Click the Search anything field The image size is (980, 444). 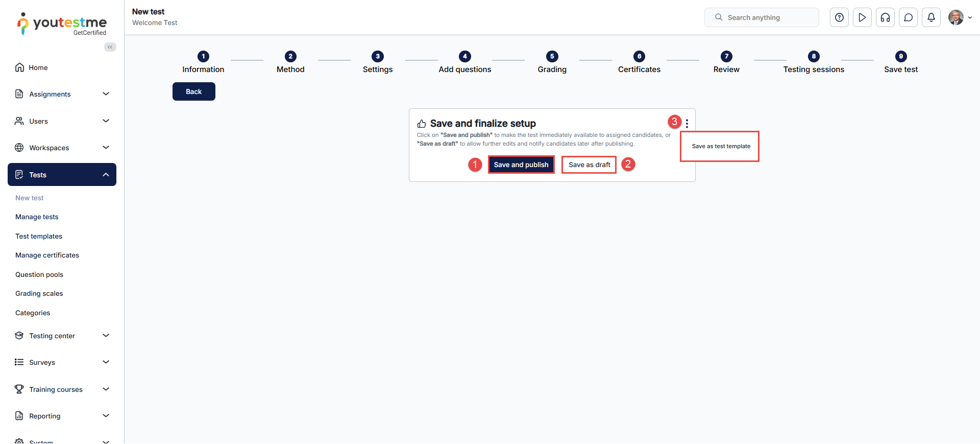[x=762, y=17]
